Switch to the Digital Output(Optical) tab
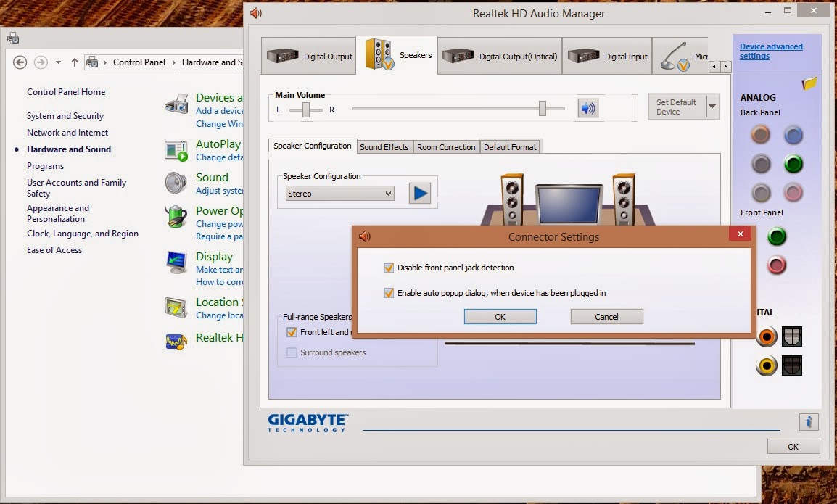 (500, 56)
